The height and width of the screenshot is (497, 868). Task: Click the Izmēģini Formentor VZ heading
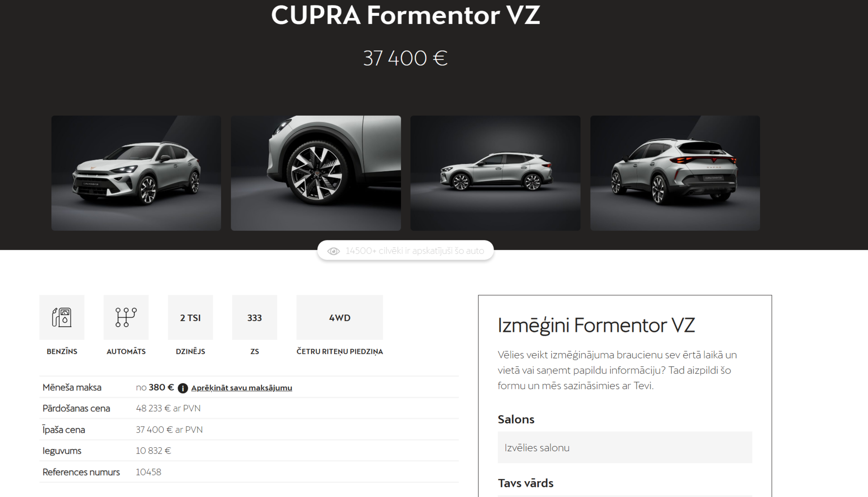(x=596, y=325)
